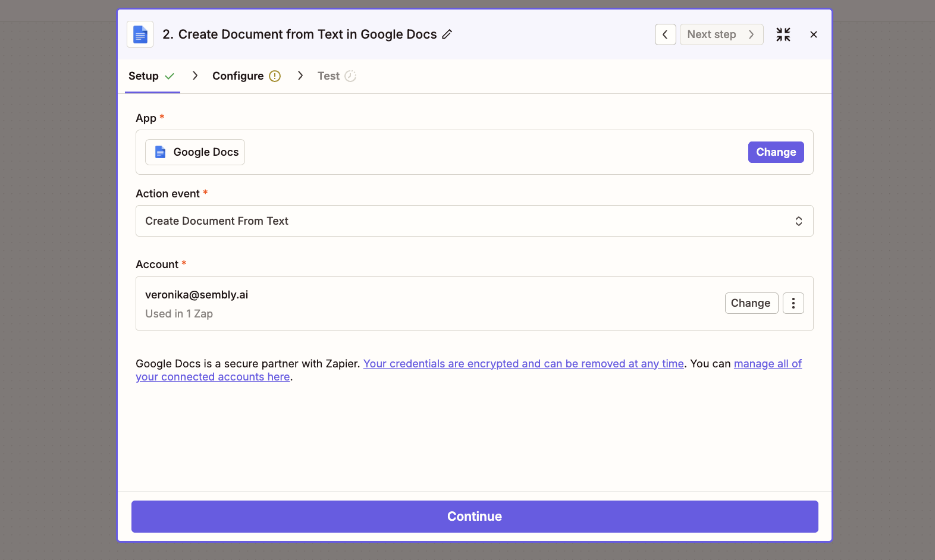Click the Next step button
The height and width of the screenshot is (560, 935).
(721, 34)
